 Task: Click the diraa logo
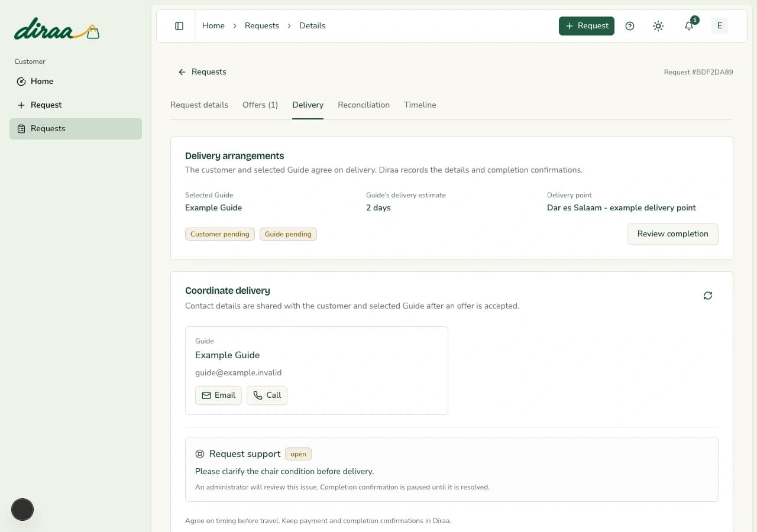(x=57, y=30)
